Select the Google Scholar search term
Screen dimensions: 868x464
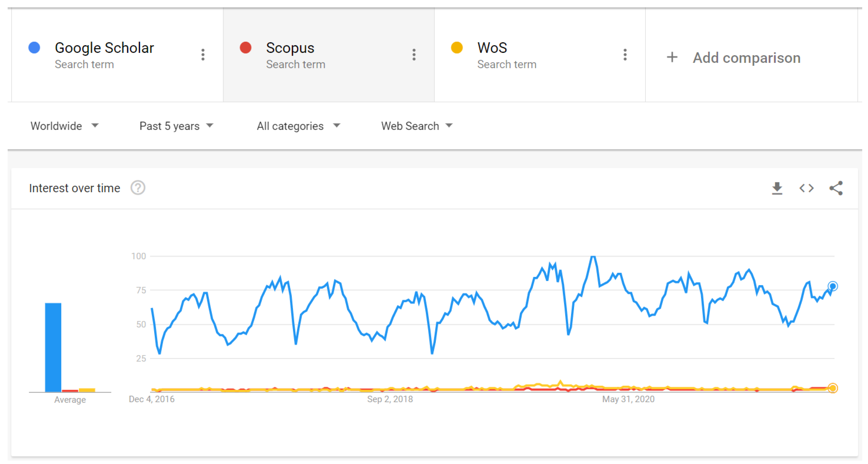[104, 48]
